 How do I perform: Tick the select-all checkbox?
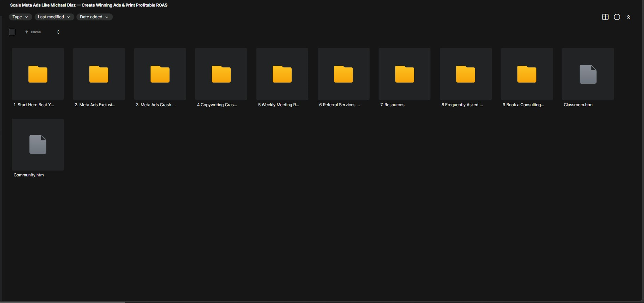(12, 32)
